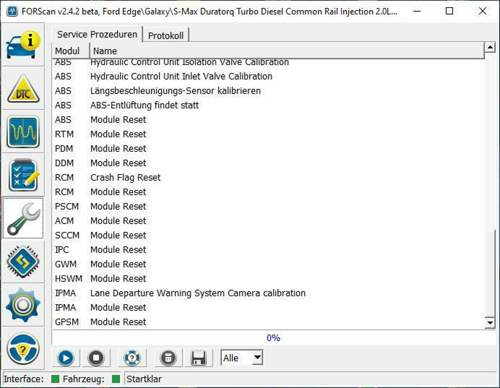The width and height of the screenshot is (500, 388).
Task: Click the scrollbar up arrow
Action: pyautogui.click(x=490, y=47)
